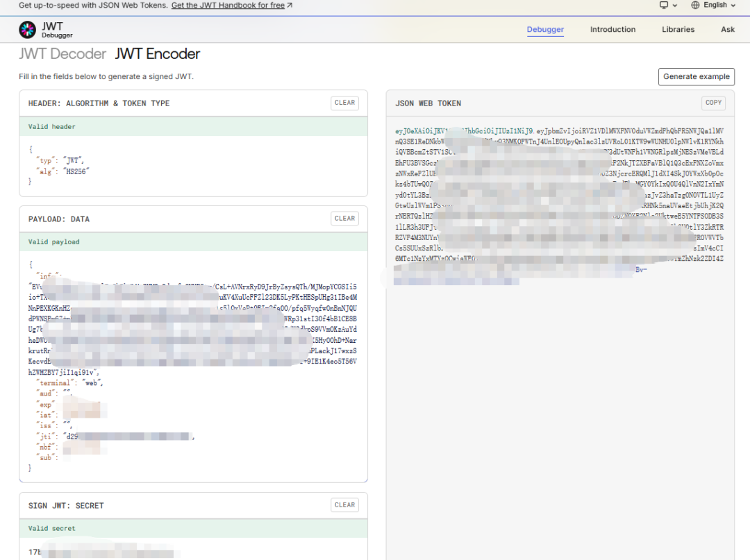The height and width of the screenshot is (560, 750).
Task: Open the Introduction nav item
Action: [612, 29]
